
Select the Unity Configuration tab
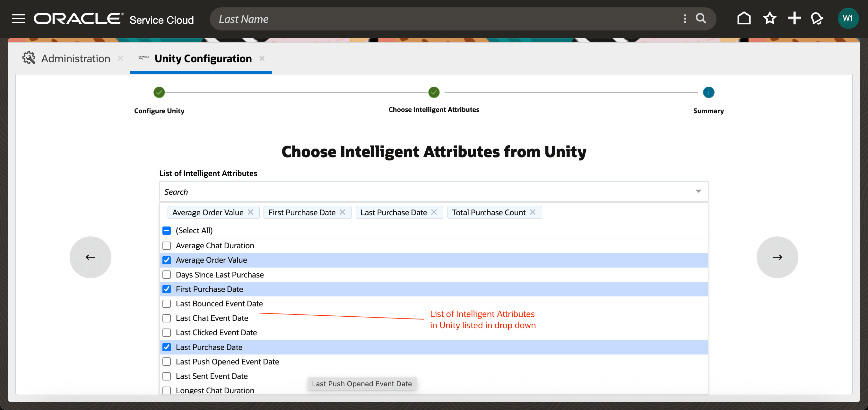(203, 59)
